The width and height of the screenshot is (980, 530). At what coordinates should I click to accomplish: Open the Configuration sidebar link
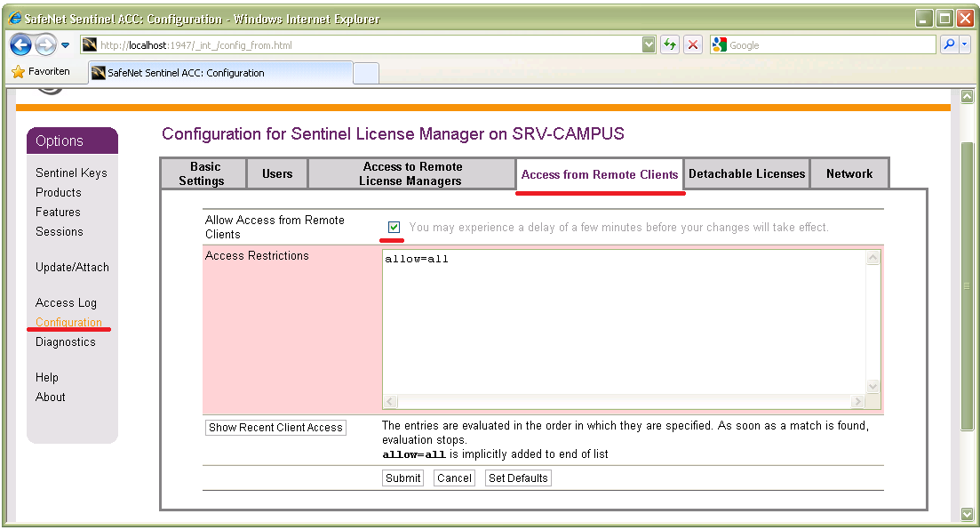click(x=68, y=322)
